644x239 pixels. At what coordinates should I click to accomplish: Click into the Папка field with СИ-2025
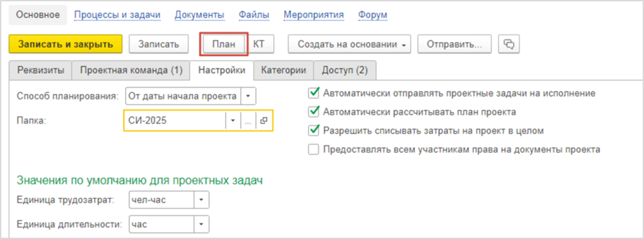coord(175,120)
